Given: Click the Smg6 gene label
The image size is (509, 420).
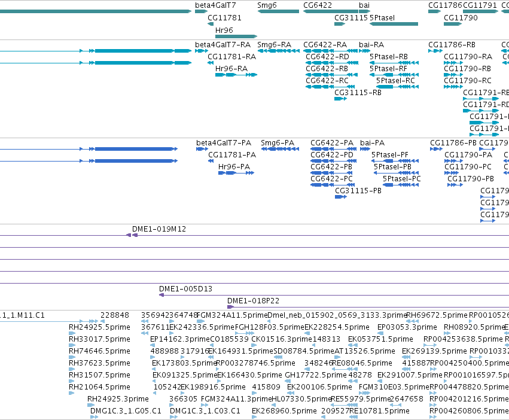Looking at the screenshot, I should coord(267,5).
